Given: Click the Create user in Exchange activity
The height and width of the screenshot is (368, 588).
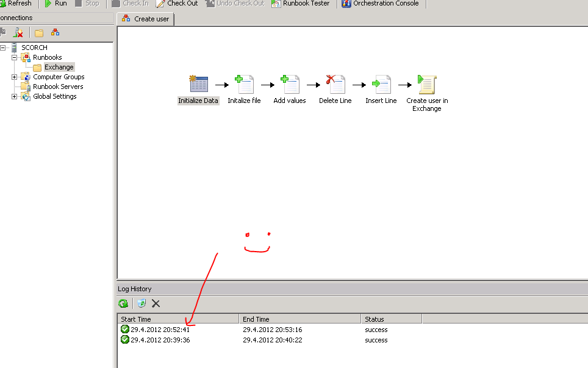Looking at the screenshot, I should (427, 85).
